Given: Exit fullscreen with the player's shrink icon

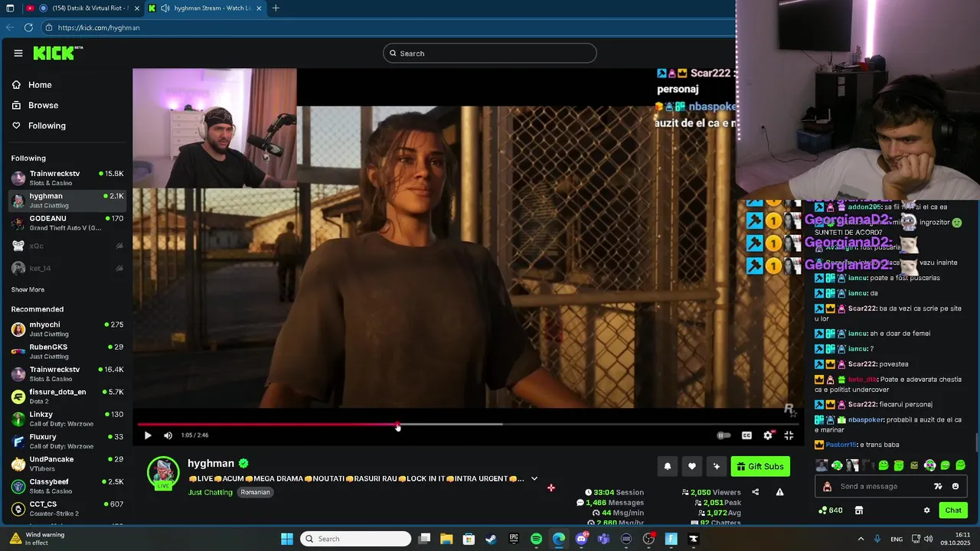Looking at the screenshot, I should pyautogui.click(x=789, y=435).
